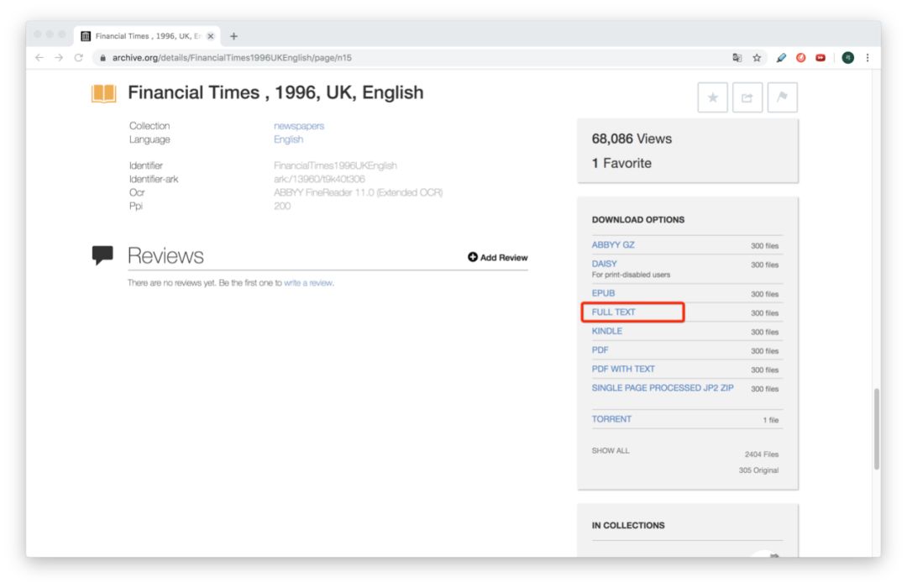Click the browser forward arrow

59,58
